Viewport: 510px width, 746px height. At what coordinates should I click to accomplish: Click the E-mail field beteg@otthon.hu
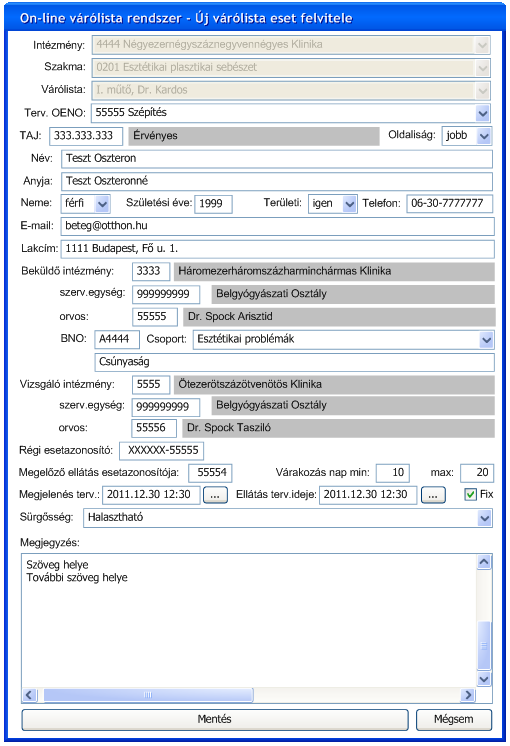(x=277, y=226)
